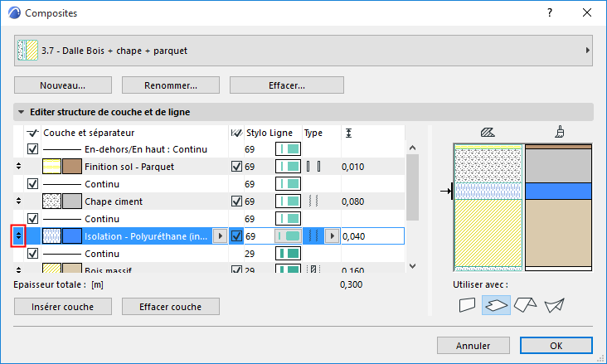
Task: Toggle checkbox for En-dehors/En haut : Continu separator
Action: [33, 149]
